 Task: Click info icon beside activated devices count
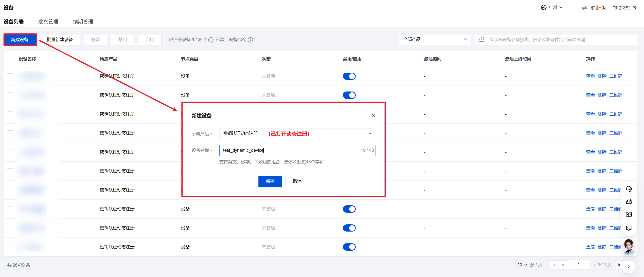point(250,40)
